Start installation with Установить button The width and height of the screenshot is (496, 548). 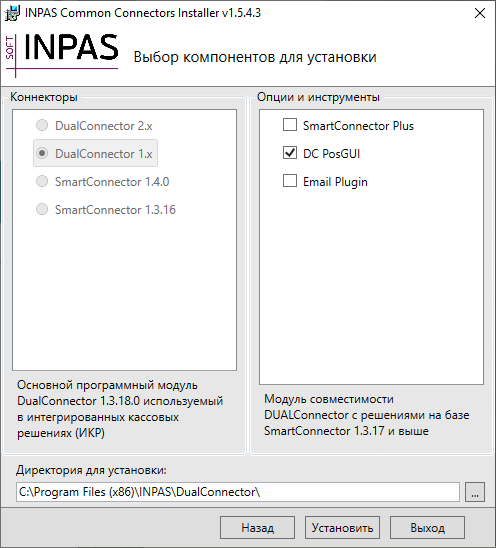coord(342,528)
